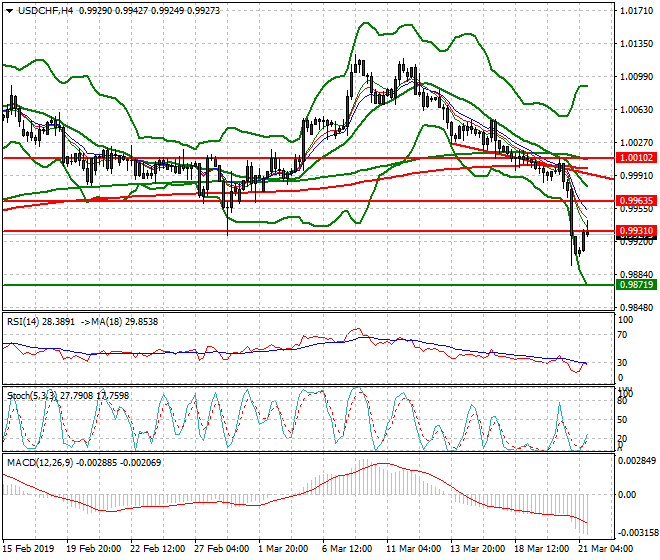Click the MACD 0.00 zero scale value
This screenshot has width=660, height=560.
coord(627,495)
